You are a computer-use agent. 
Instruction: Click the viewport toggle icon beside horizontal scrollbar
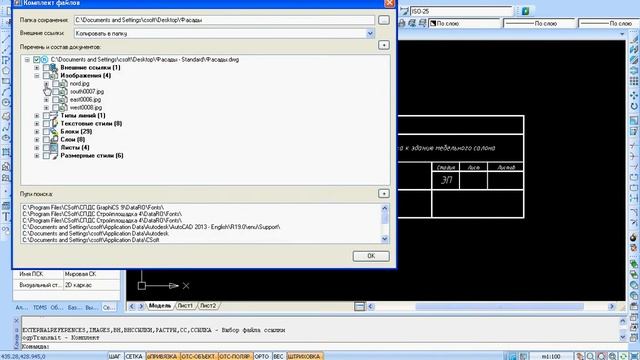359,306
